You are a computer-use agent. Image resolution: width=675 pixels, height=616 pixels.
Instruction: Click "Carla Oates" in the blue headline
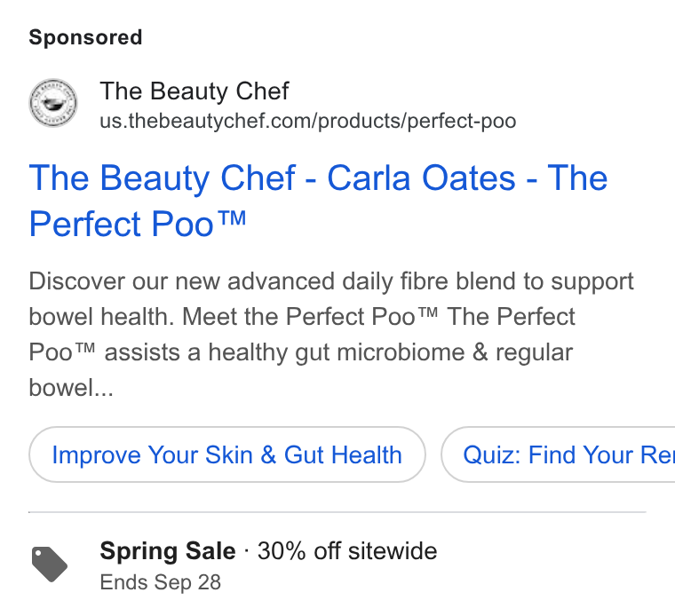tap(421, 178)
